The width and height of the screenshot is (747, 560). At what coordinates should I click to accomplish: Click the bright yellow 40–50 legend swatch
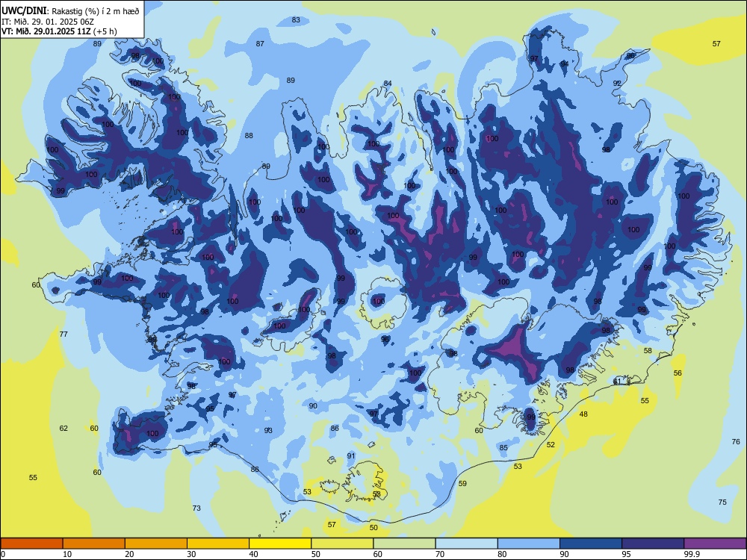click(x=280, y=544)
